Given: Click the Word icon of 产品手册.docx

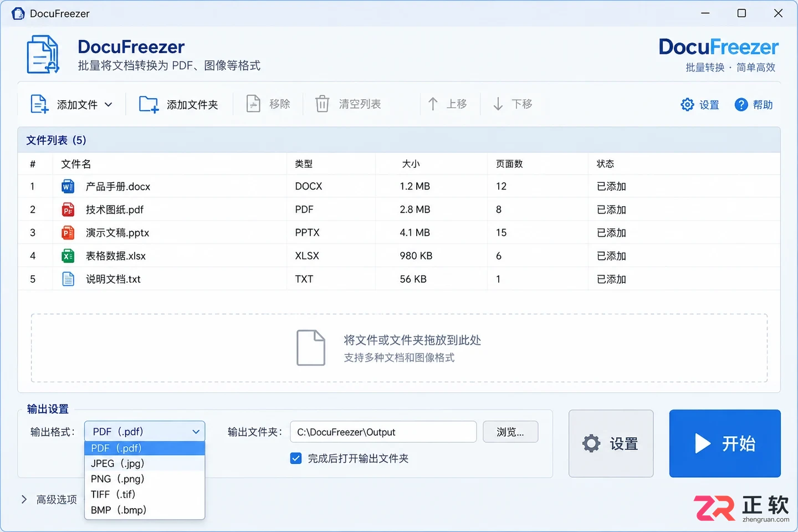Looking at the screenshot, I should coord(68,186).
